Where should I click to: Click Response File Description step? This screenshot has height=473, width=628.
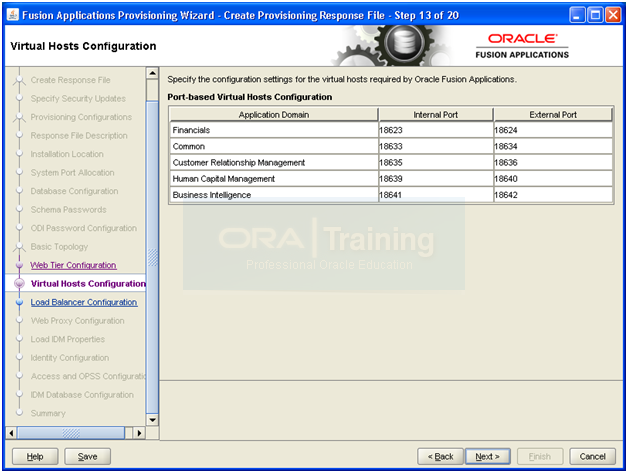79,135
